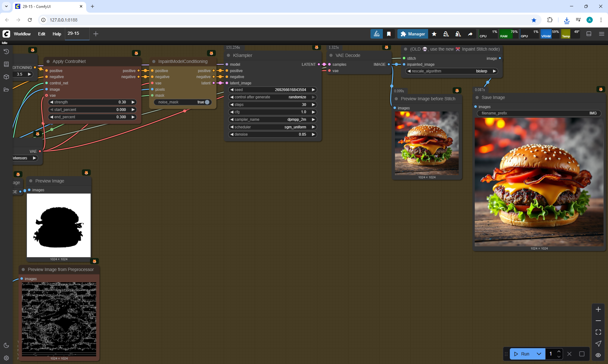Open the scheduler sgm_uniform selector
Screen dimensions: 608x364
point(272,127)
